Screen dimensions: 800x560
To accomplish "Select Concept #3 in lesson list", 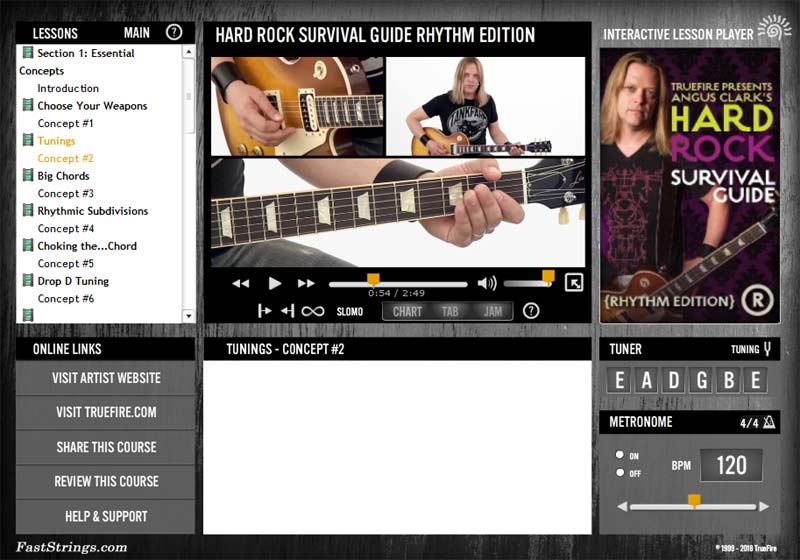I will (x=65, y=194).
